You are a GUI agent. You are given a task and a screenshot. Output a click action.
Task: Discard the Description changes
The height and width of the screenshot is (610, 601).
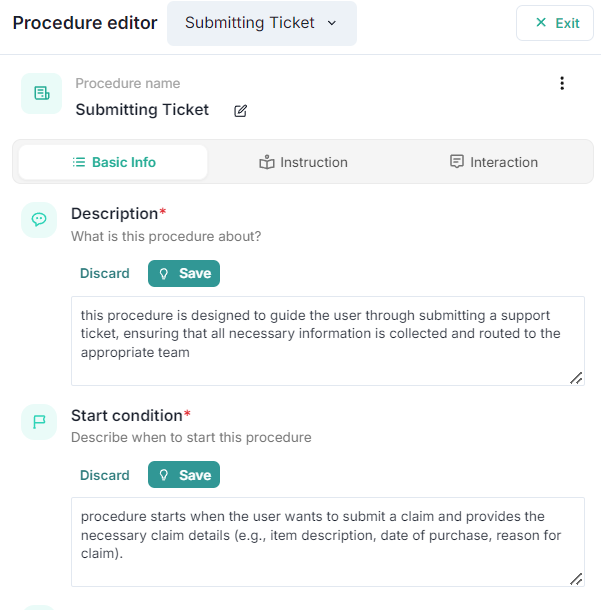click(105, 273)
